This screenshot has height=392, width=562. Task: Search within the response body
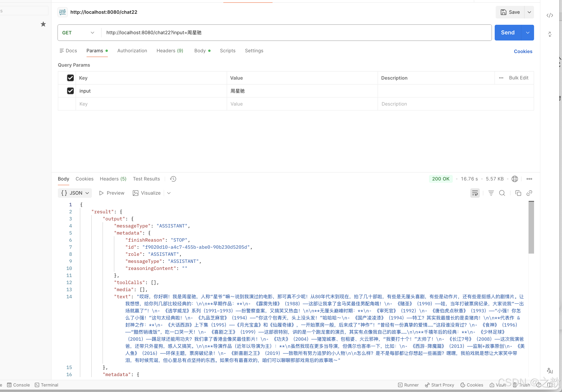pos(502,193)
